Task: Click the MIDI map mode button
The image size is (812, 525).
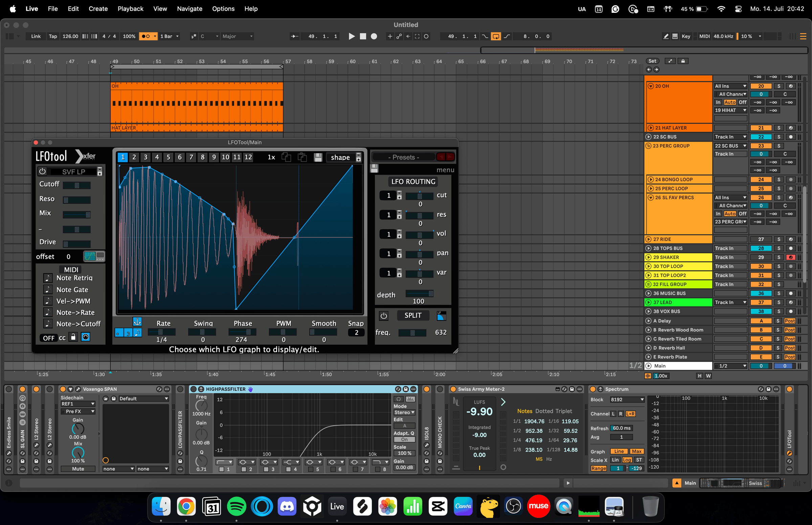Action: point(704,36)
